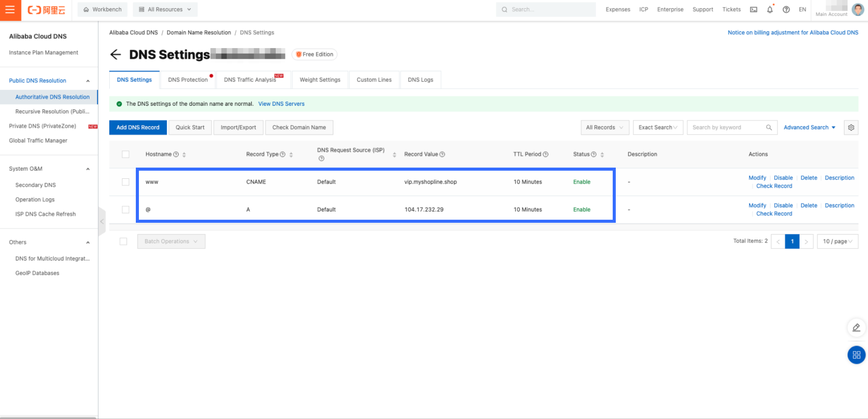Go back using the arrow beside DNS Settings

116,55
